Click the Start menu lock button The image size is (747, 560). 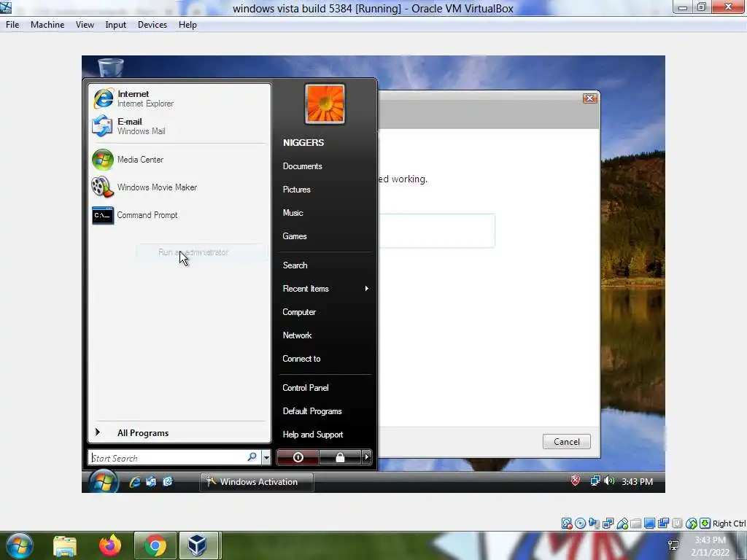coord(340,457)
